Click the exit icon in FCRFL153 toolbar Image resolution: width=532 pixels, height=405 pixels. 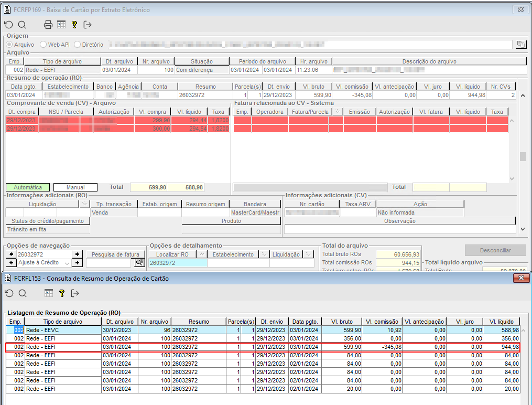[x=74, y=293]
